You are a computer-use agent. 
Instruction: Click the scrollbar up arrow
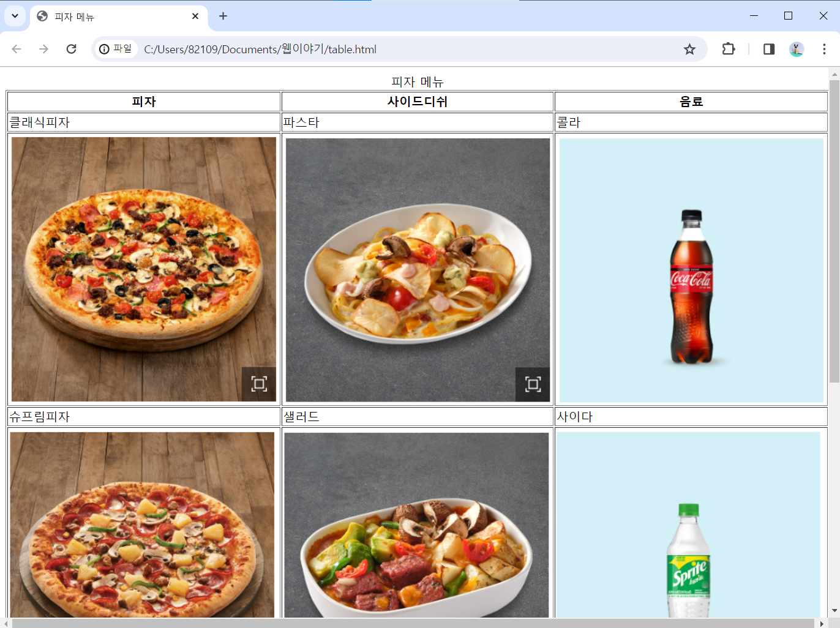click(834, 73)
